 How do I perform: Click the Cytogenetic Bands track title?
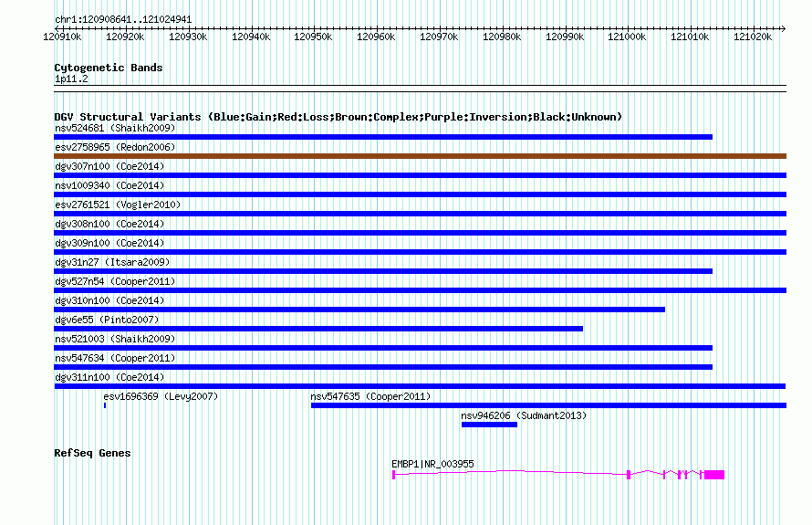(x=109, y=68)
